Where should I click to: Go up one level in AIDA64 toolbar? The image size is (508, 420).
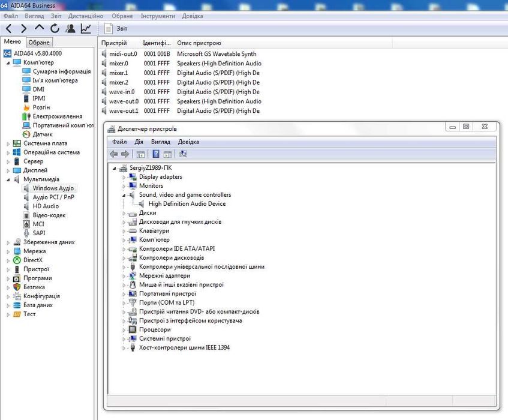tap(39, 28)
